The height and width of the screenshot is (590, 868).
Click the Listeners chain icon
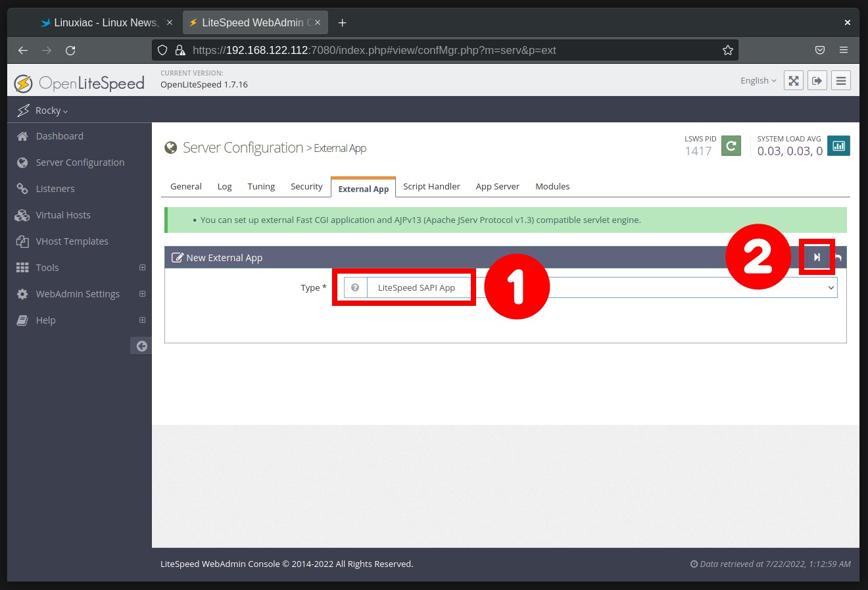[22, 189]
